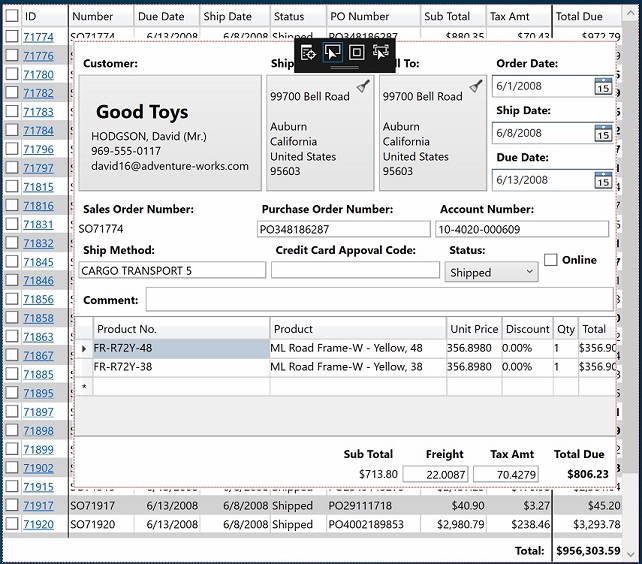Sort by Total Due column header
Screen dimensions: 642x564
tap(587, 16)
